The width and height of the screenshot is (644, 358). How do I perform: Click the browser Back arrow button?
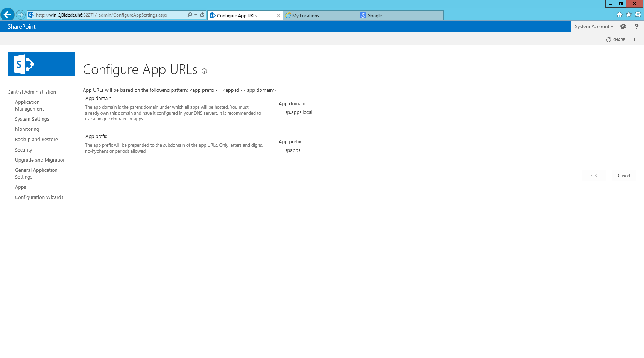[8, 15]
